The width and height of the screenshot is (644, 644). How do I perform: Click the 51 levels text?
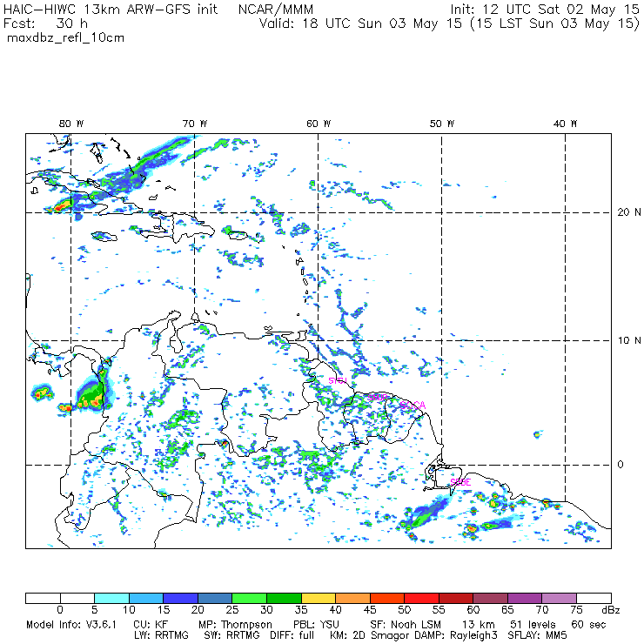pyautogui.click(x=533, y=625)
